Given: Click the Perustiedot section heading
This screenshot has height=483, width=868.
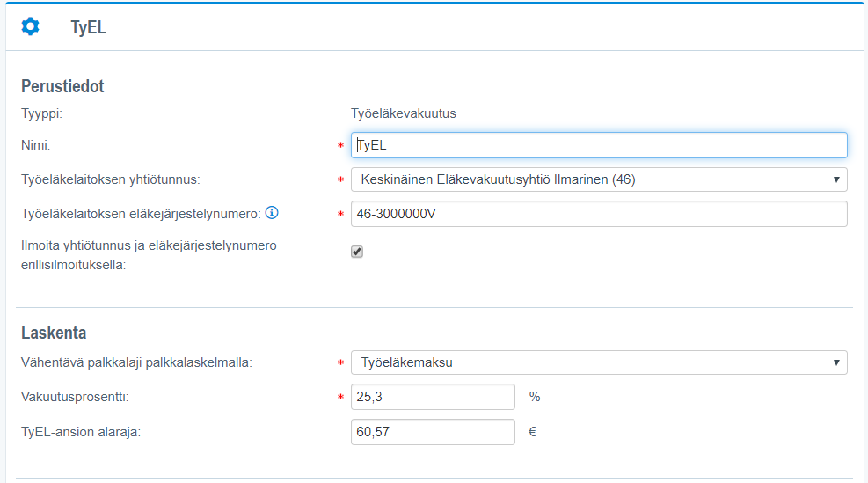Looking at the screenshot, I should (62, 86).
